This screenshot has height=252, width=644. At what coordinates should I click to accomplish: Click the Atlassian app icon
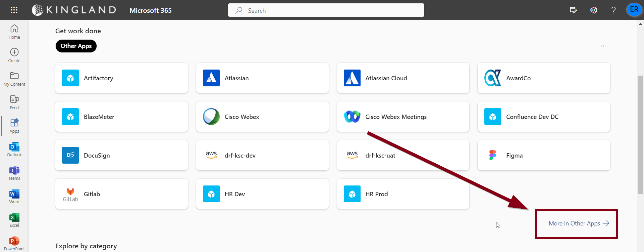click(x=211, y=78)
